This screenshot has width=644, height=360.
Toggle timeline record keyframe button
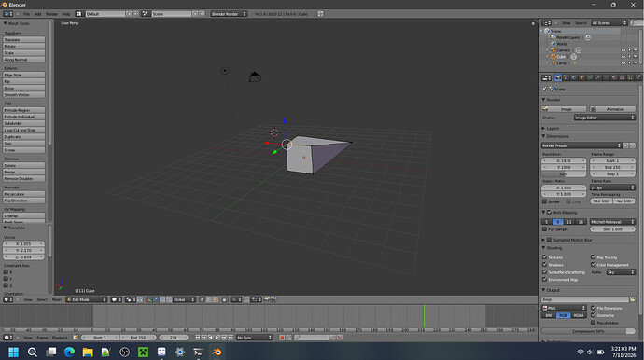click(x=282, y=338)
